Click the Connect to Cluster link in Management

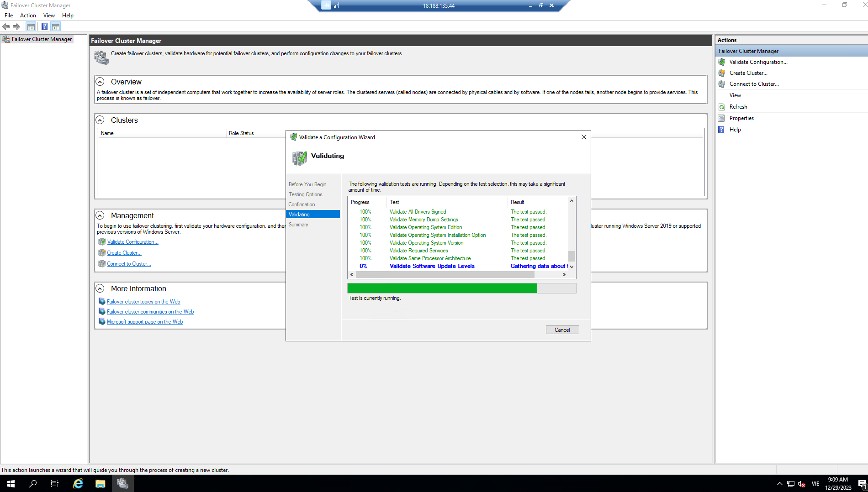pyautogui.click(x=129, y=264)
